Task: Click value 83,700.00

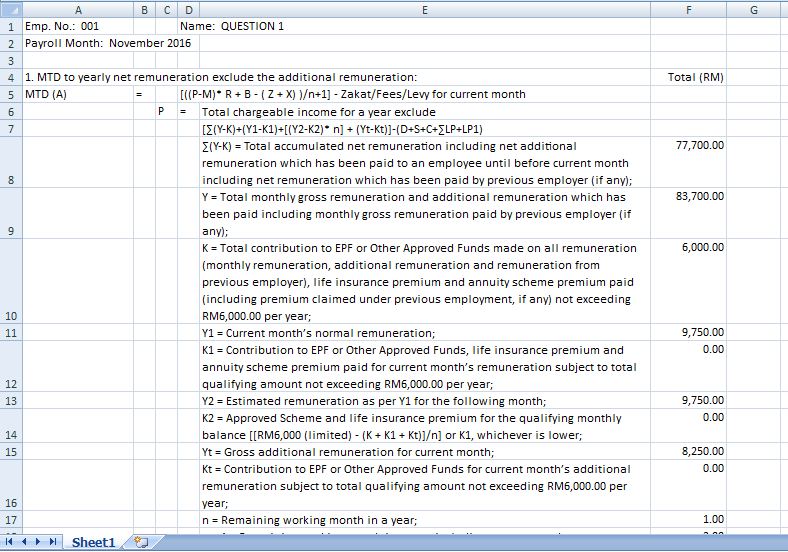Action: (x=688, y=214)
